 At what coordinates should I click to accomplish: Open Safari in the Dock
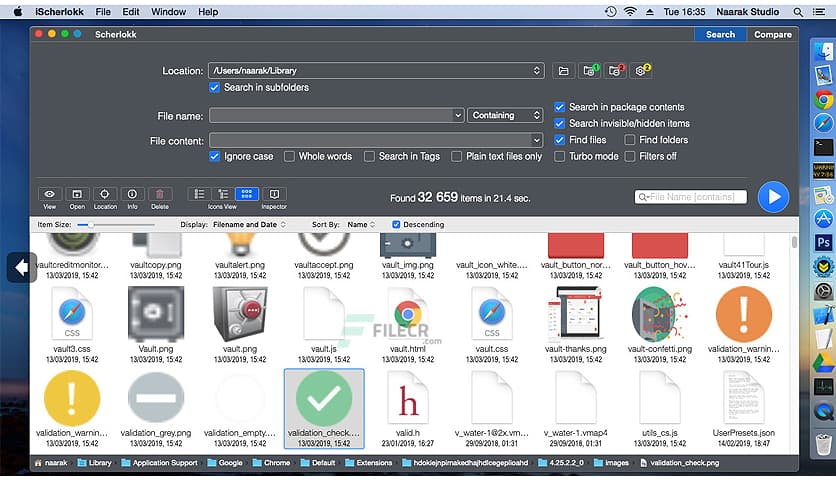824,123
